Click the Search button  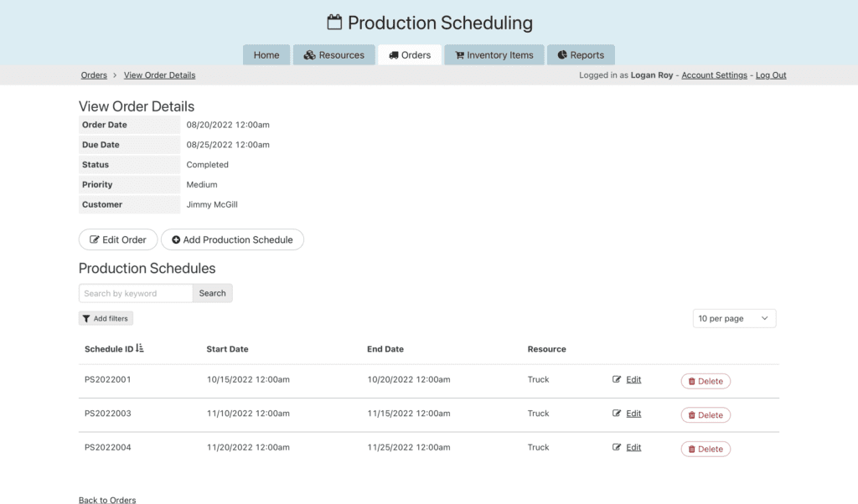point(212,293)
